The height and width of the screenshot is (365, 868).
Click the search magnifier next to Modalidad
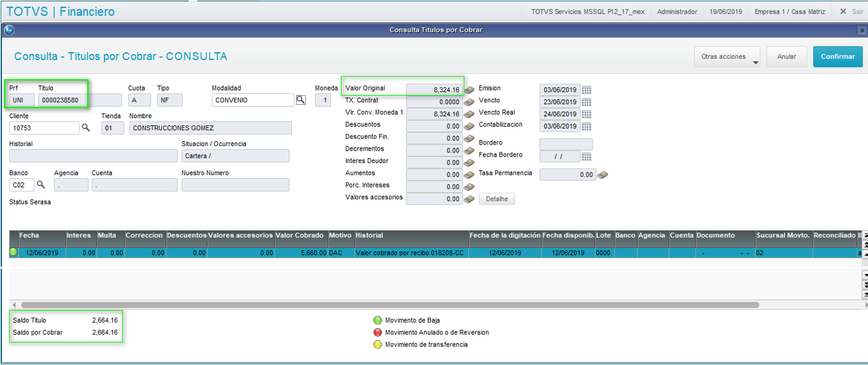(x=301, y=100)
